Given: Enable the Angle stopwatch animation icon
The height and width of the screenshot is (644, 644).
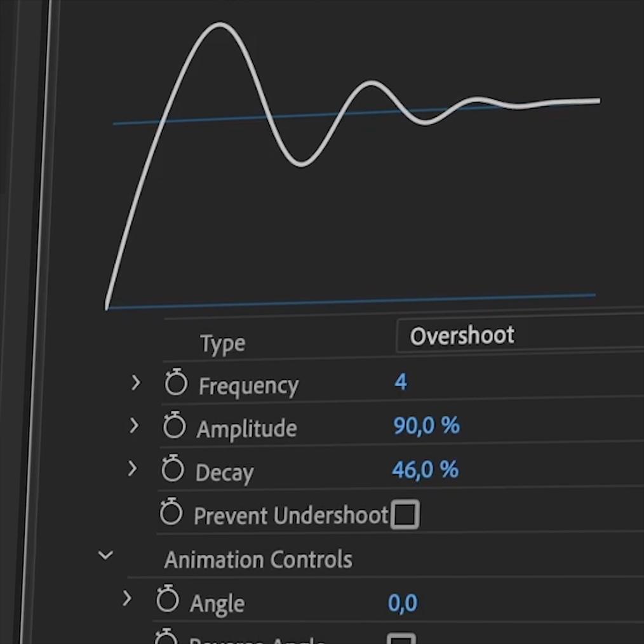Looking at the screenshot, I should pos(168,600).
